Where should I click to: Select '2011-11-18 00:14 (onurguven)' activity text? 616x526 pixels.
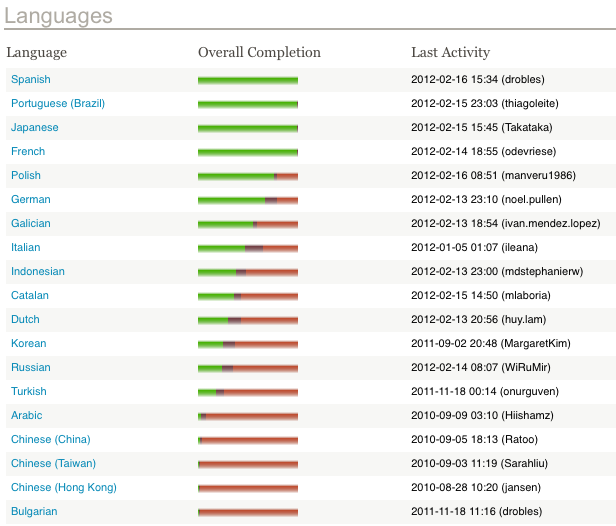(485, 391)
